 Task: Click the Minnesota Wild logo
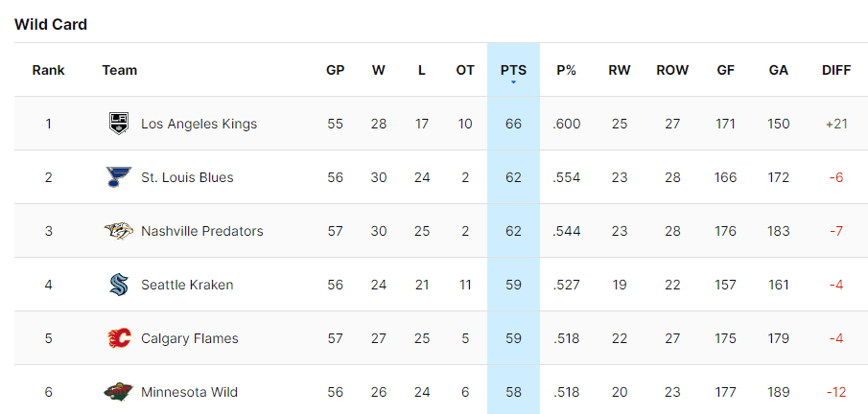[117, 392]
